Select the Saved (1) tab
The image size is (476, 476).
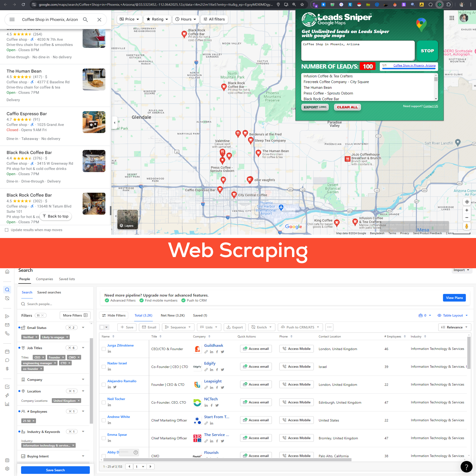coord(200,315)
